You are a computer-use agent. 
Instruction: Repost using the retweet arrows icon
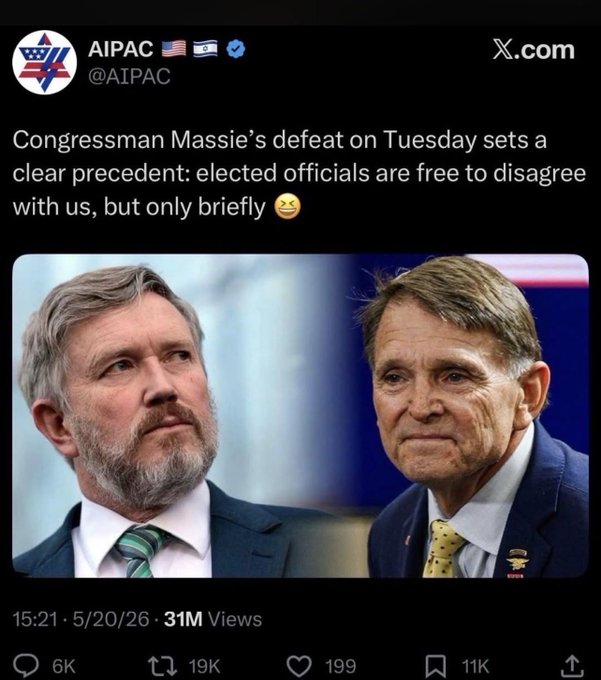click(x=163, y=665)
